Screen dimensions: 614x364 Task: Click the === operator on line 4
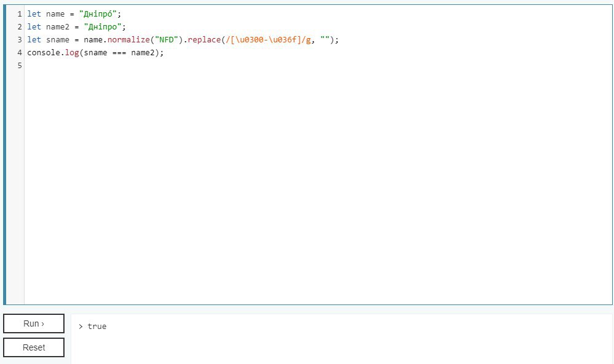click(x=119, y=53)
